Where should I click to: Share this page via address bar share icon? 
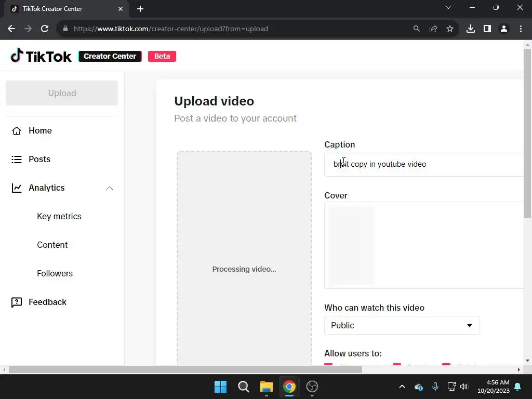tap(433, 29)
